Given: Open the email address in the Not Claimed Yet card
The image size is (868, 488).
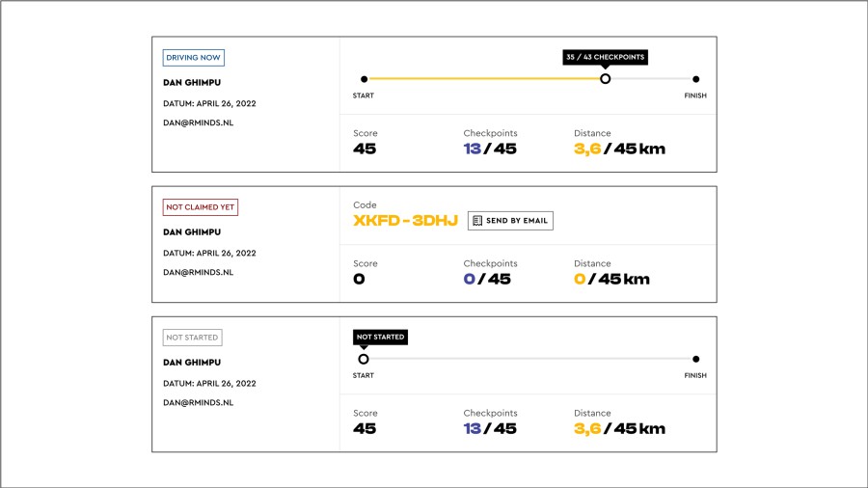Looking at the screenshot, I should tap(198, 272).
